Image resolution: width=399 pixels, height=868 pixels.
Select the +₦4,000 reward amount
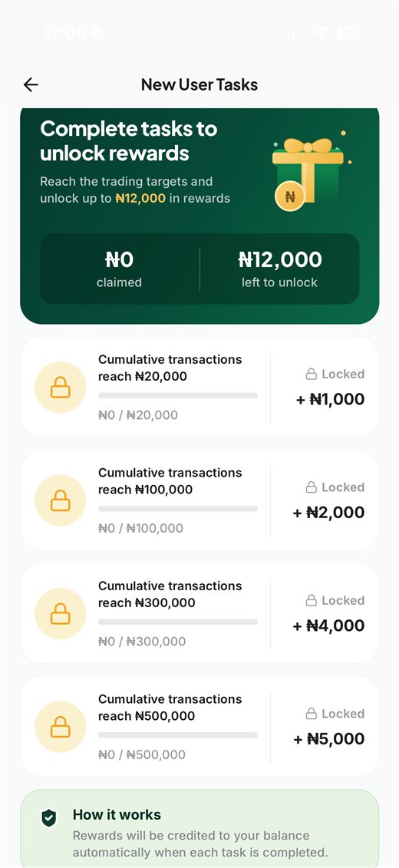[328, 626]
